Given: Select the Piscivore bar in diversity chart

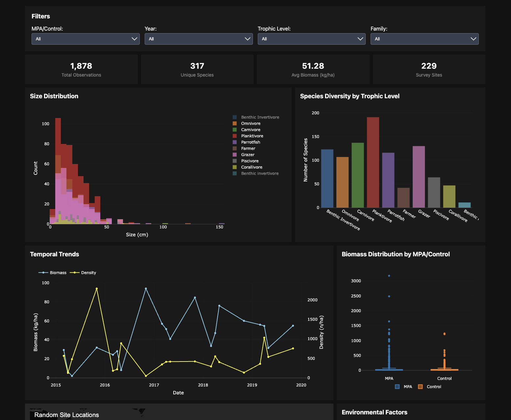Looking at the screenshot, I should 434,193.
